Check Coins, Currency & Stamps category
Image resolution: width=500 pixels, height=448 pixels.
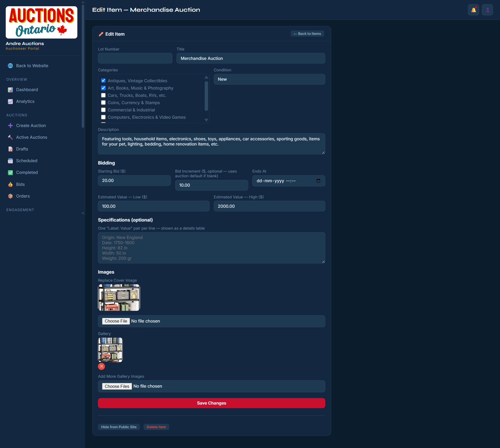pos(103,102)
